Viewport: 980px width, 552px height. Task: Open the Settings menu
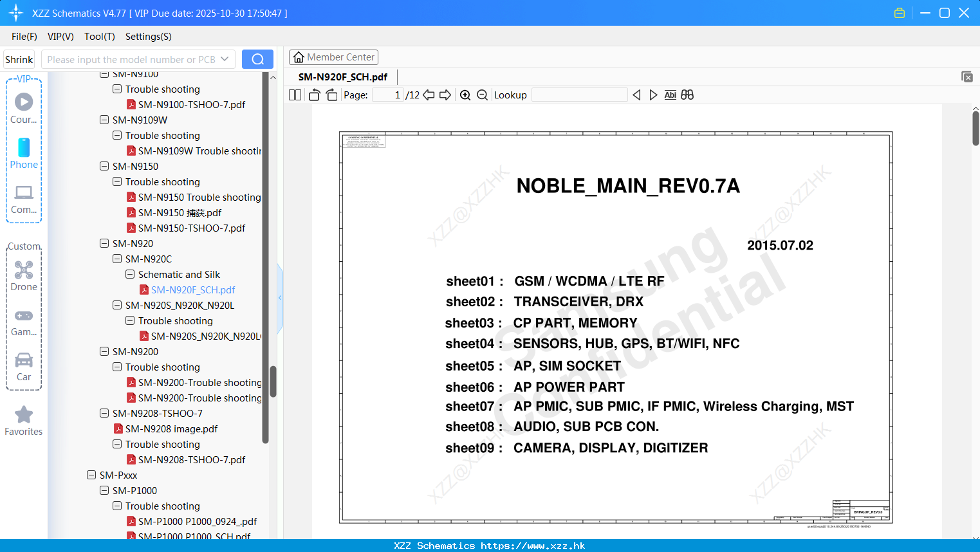149,37
